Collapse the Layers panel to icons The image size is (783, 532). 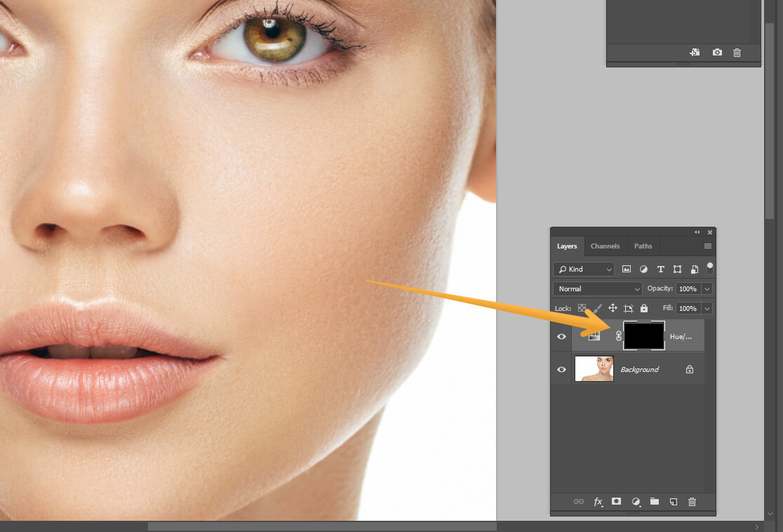pyautogui.click(x=696, y=232)
